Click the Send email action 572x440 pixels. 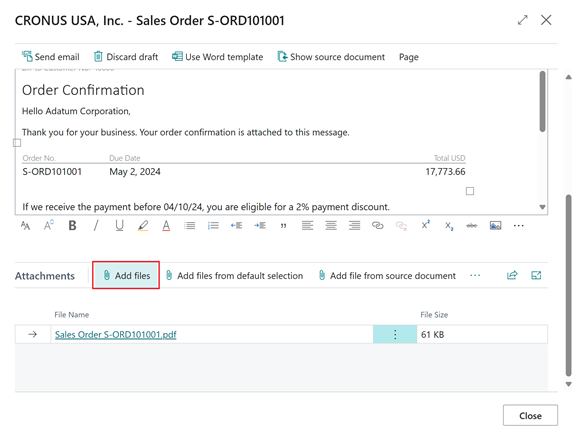pyautogui.click(x=50, y=57)
